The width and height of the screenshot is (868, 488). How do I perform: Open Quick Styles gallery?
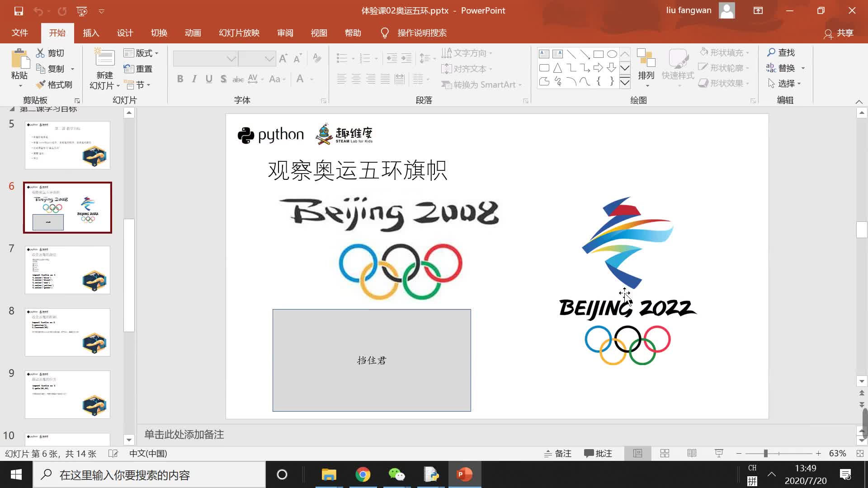[x=678, y=68]
